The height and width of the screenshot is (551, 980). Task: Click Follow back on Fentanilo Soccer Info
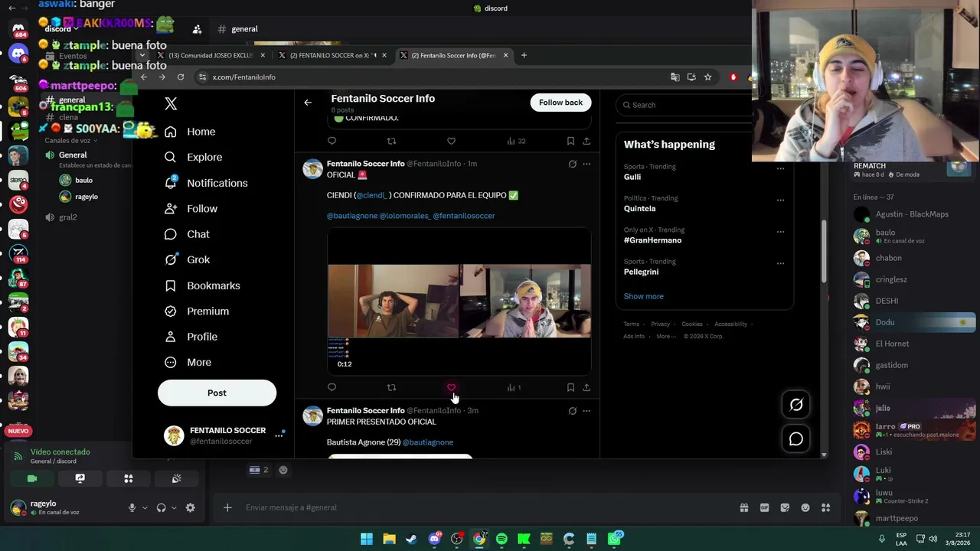[560, 103]
